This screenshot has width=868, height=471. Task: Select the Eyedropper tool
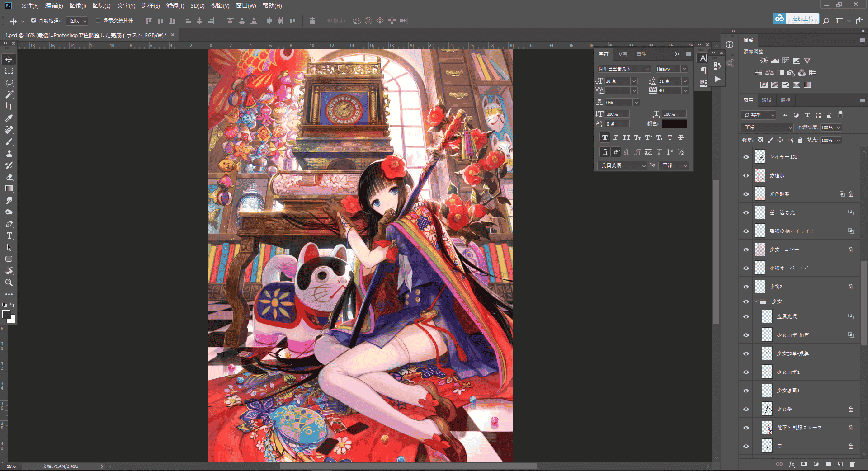pos(9,118)
